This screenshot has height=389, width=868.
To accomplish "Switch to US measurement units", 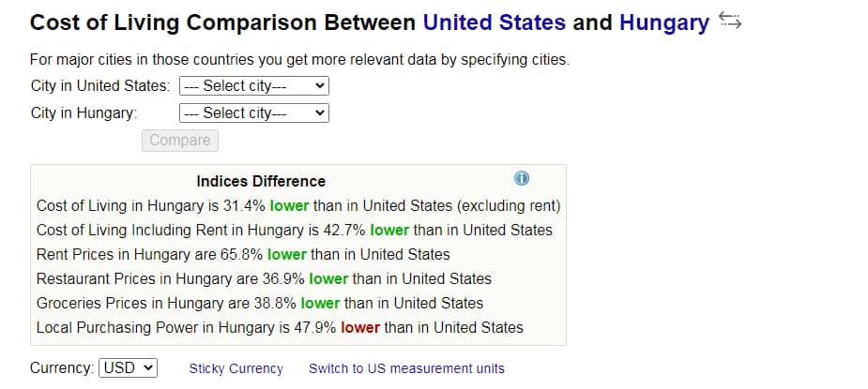I will click(x=406, y=368).
